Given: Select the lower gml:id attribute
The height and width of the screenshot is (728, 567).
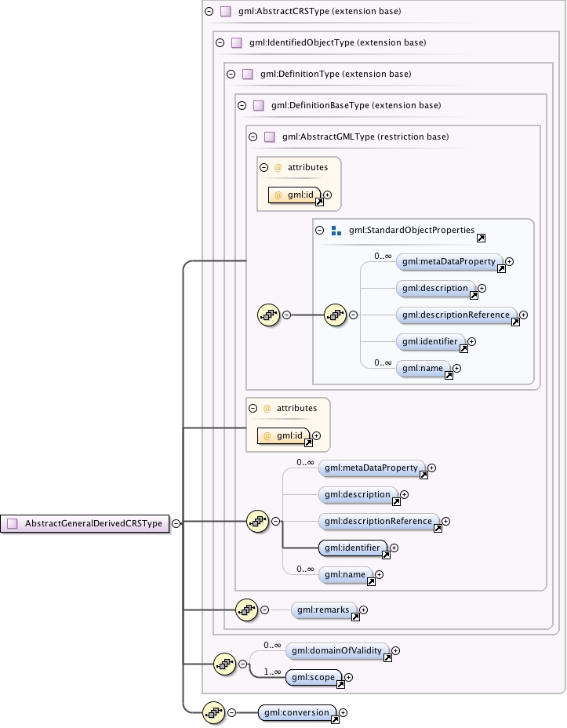Looking at the screenshot, I should 284,436.
